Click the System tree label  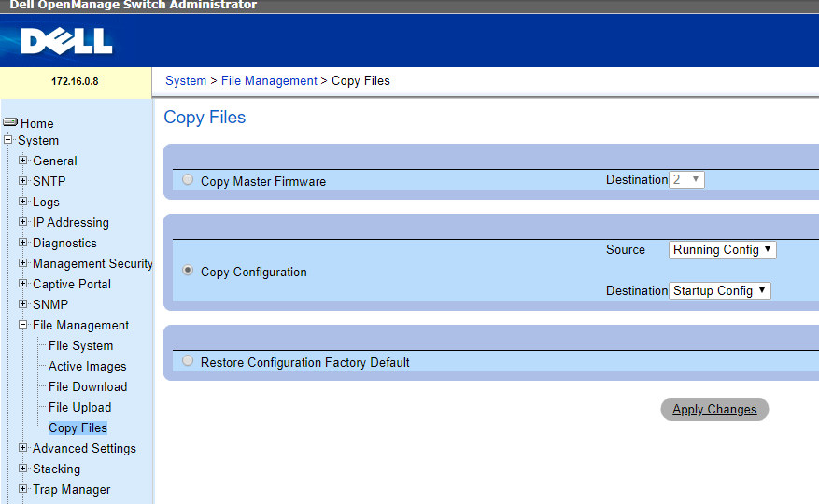pos(38,141)
